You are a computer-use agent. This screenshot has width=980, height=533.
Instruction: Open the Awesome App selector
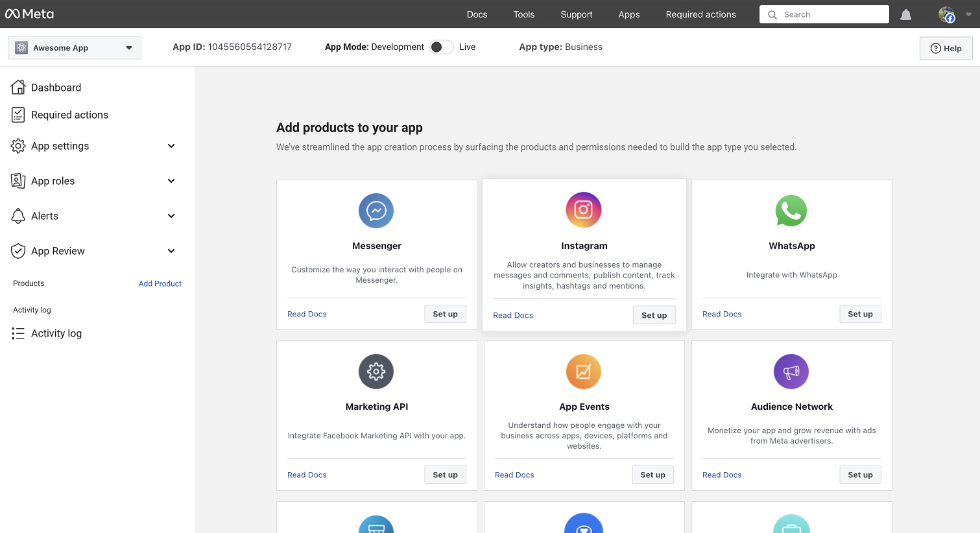coord(74,47)
